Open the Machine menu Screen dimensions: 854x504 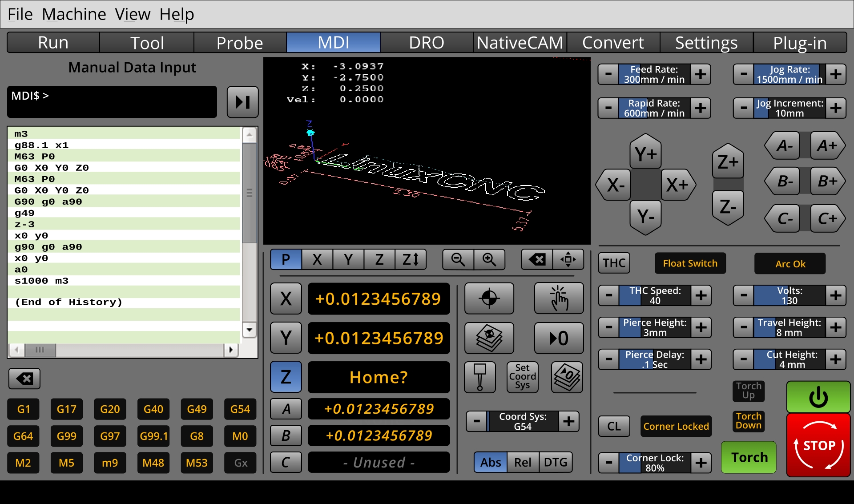pyautogui.click(x=74, y=14)
